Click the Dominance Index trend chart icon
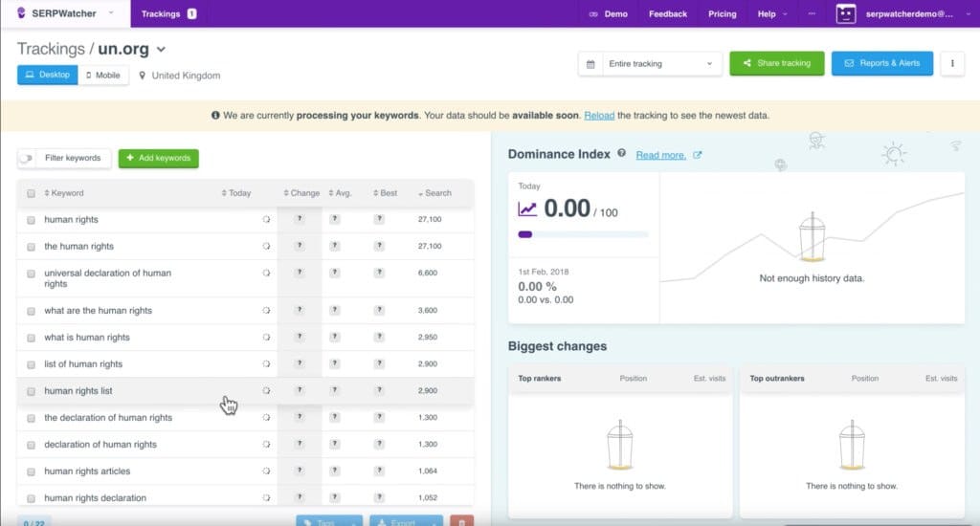Screen dimensions: 980x526 pos(527,208)
